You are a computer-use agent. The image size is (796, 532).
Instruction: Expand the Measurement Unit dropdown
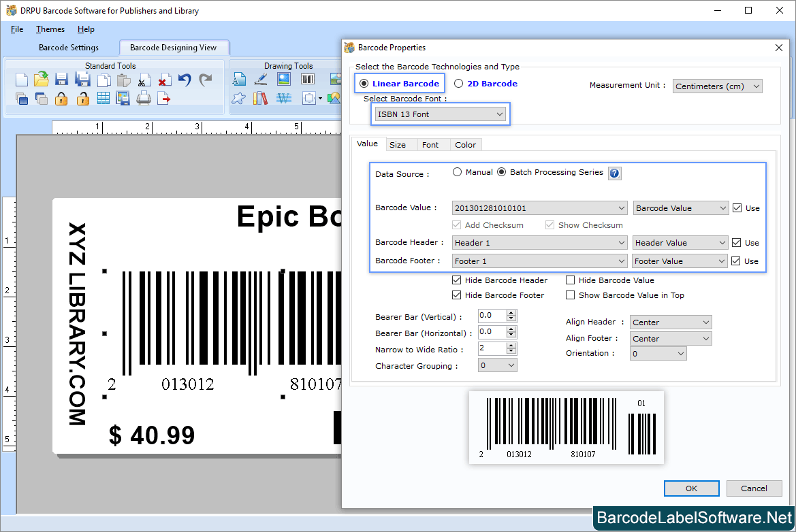(x=717, y=86)
